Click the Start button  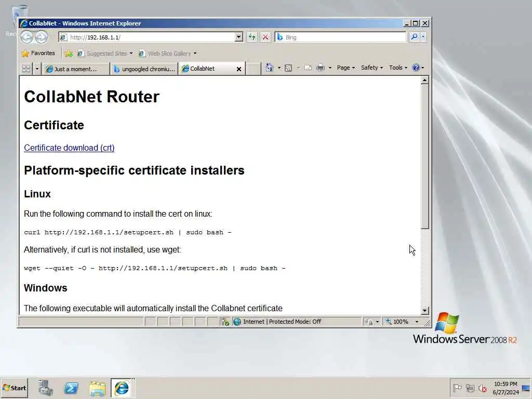click(14, 388)
